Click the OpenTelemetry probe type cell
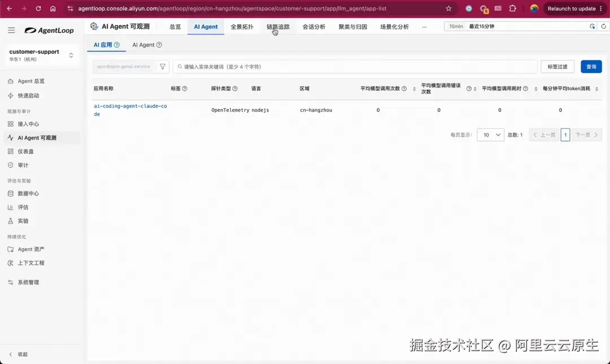 [230, 110]
